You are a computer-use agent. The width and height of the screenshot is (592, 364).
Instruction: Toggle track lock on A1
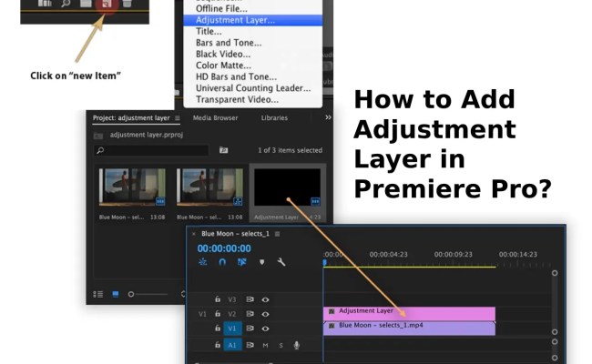pos(218,345)
